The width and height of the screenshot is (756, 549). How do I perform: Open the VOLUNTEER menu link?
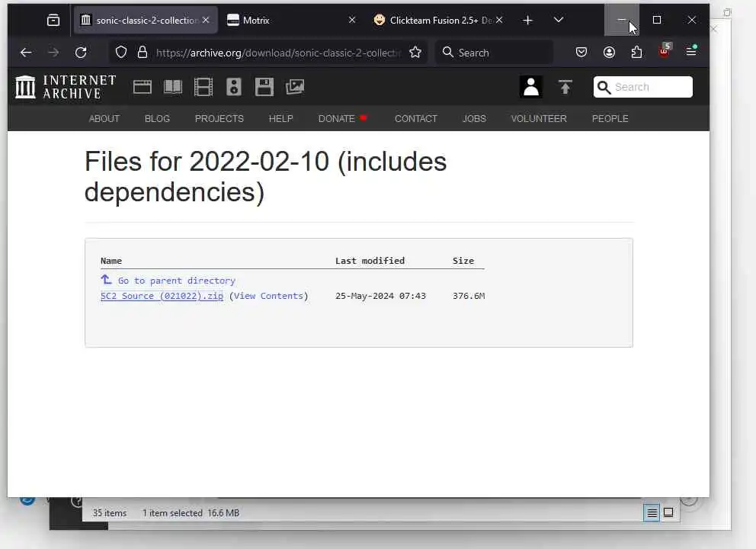point(539,119)
